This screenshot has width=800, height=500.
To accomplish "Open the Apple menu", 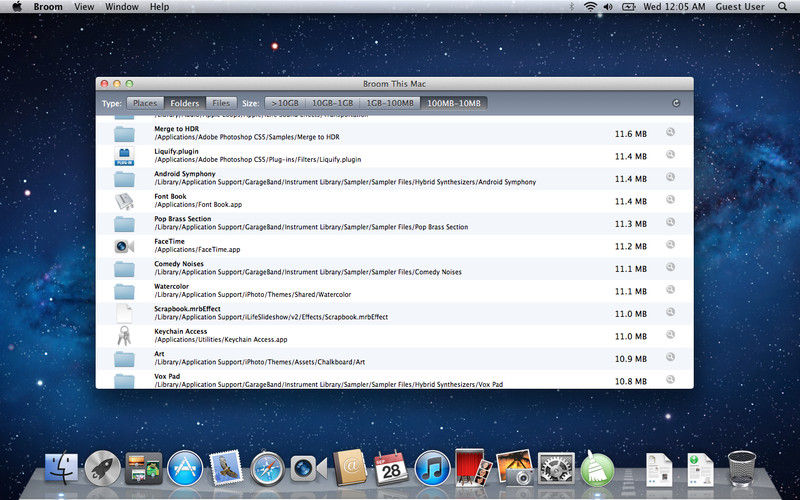I will pyautogui.click(x=17, y=7).
